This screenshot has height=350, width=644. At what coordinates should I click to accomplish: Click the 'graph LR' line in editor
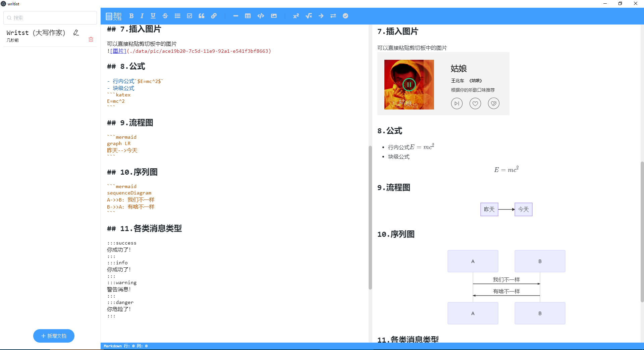pyautogui.click(x=119, y=143)
